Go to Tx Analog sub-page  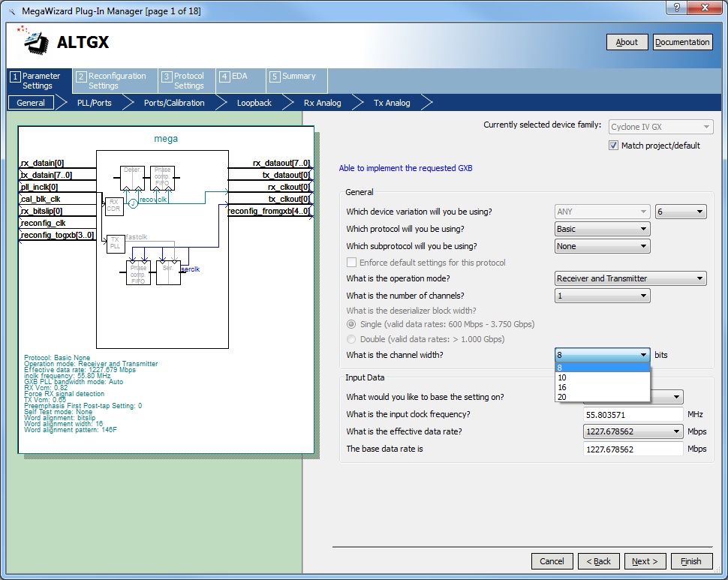tap(392, 103)
